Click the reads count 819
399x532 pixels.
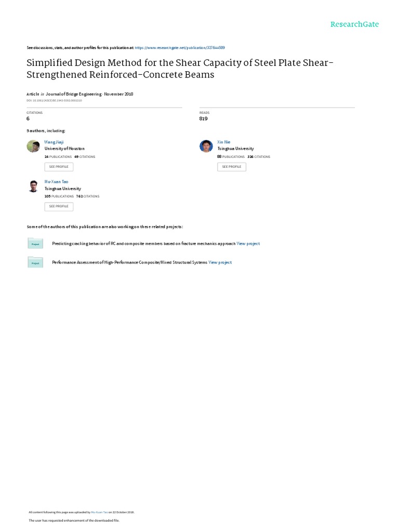click(x=203, y=118)
